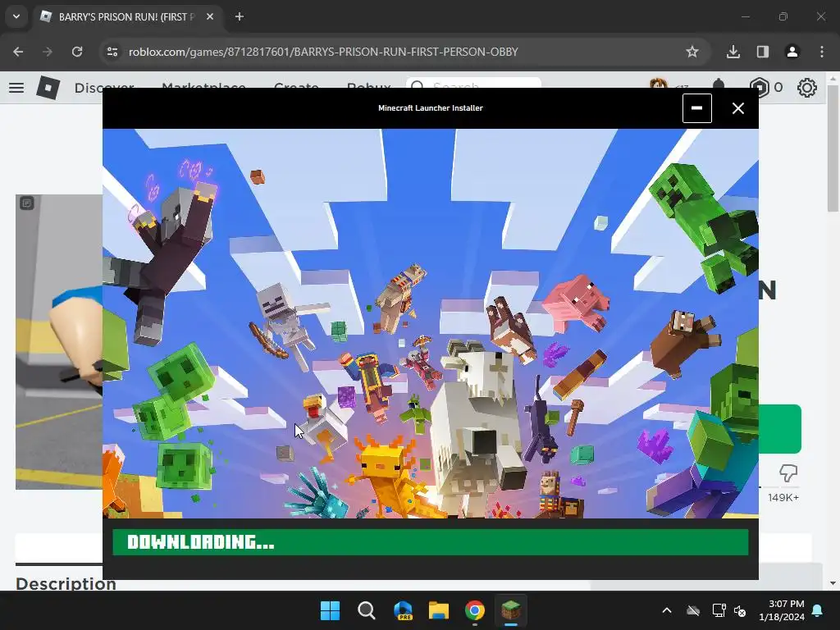Go back to the previous page
840x630 pixels.
(x=18, y=52)
